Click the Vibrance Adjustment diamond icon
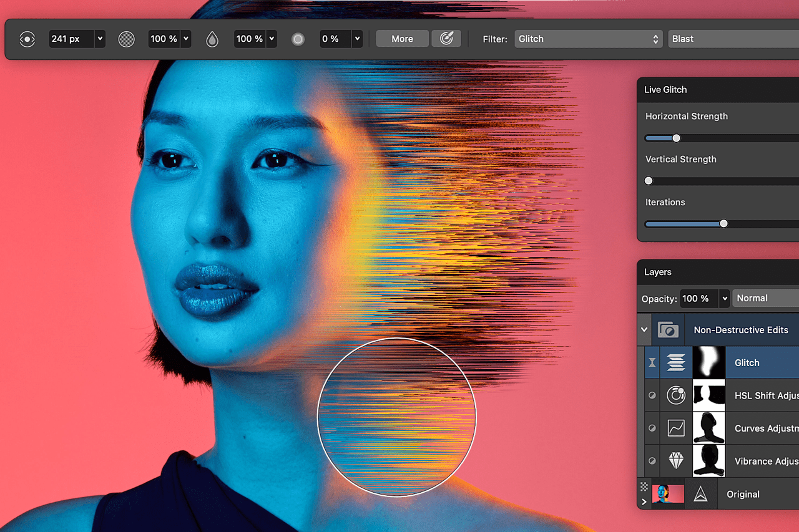 [x=676, y=462]
